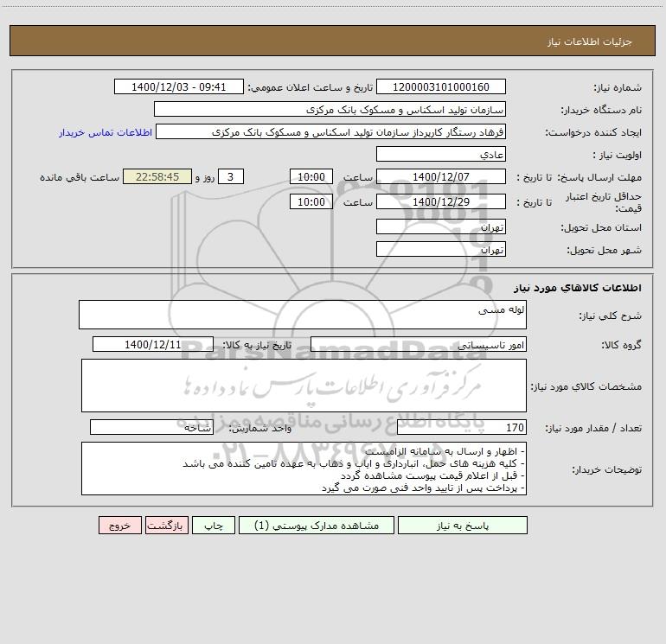
Task: Click the response deadline time 10:00 field
Action: 311,176
